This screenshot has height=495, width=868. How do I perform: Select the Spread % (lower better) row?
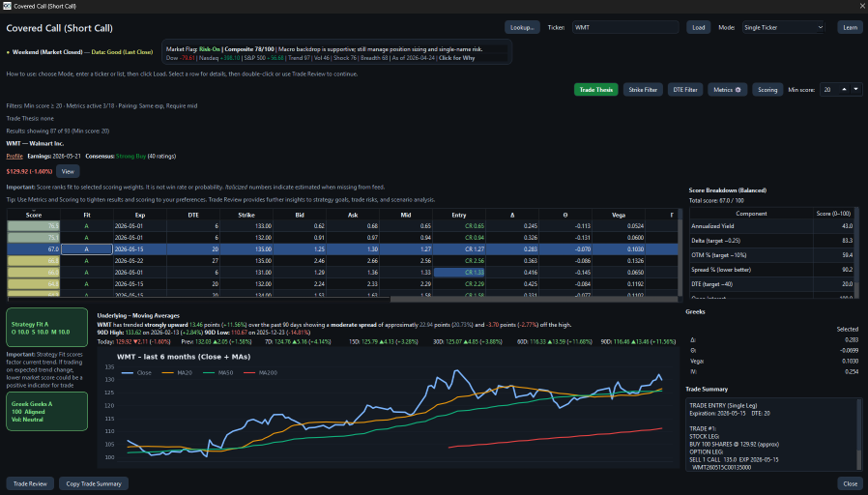771,270
